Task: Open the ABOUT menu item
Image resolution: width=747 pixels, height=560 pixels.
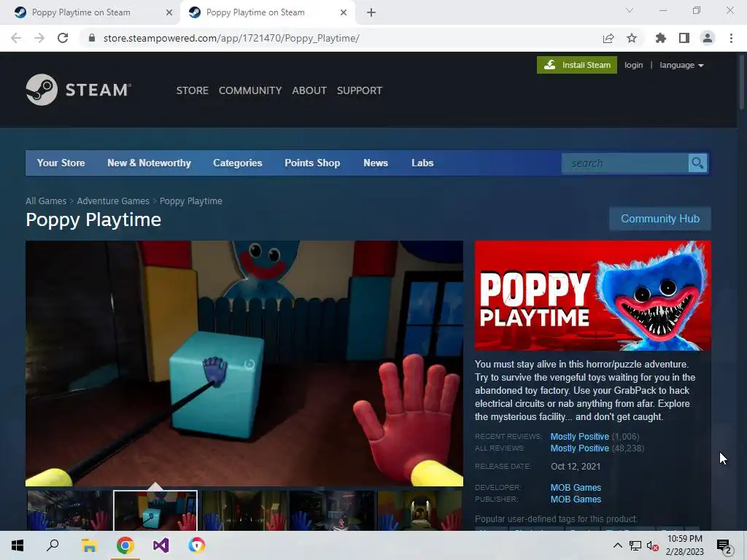Action: point(309,90)
